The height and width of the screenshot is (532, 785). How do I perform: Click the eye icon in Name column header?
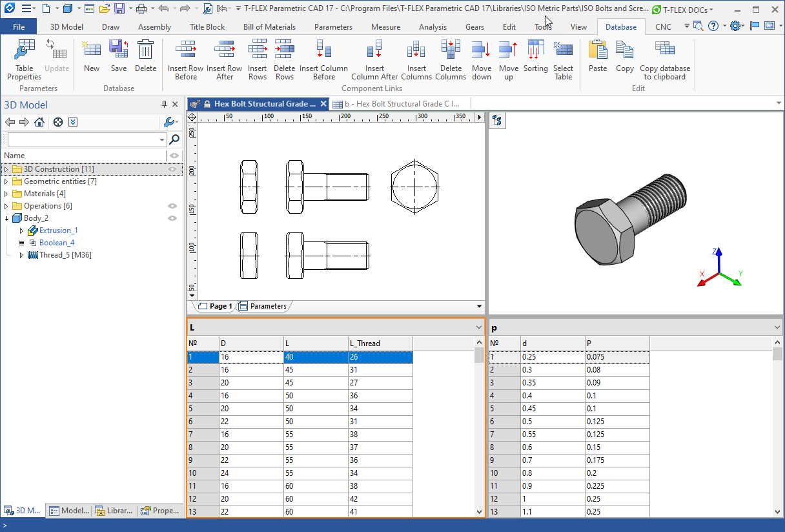(x=174, y=156)
